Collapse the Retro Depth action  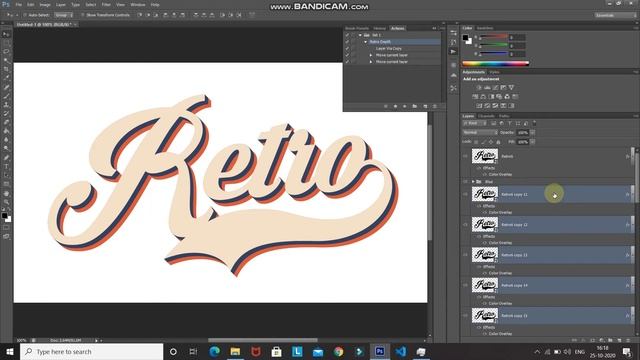click(x=365, y=42)
